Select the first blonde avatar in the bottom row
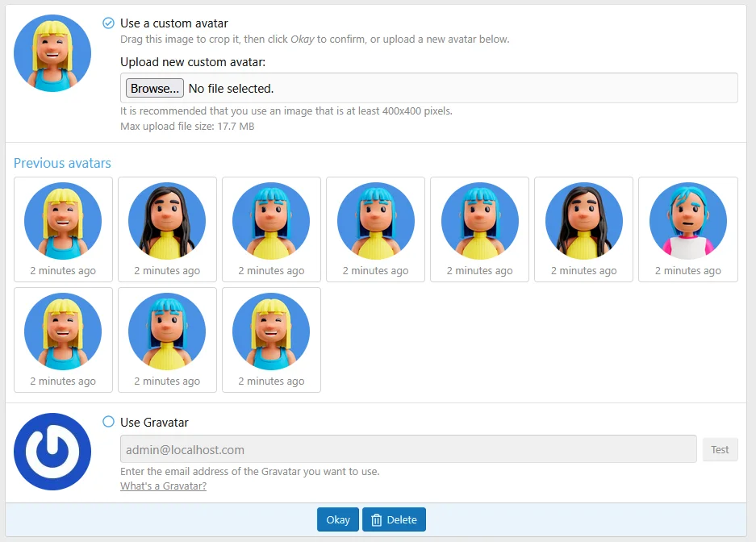The height and width of the screenshot is (542, 756). tap(63, 340)
